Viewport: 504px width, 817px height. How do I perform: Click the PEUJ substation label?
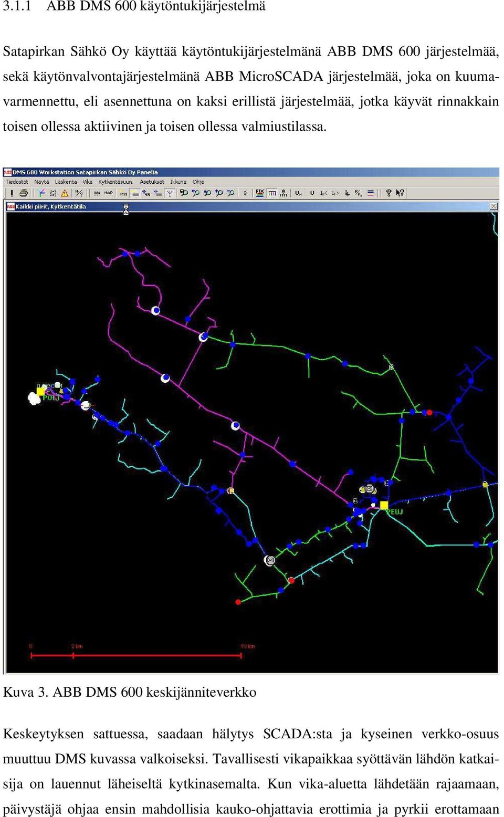(395, 511)
